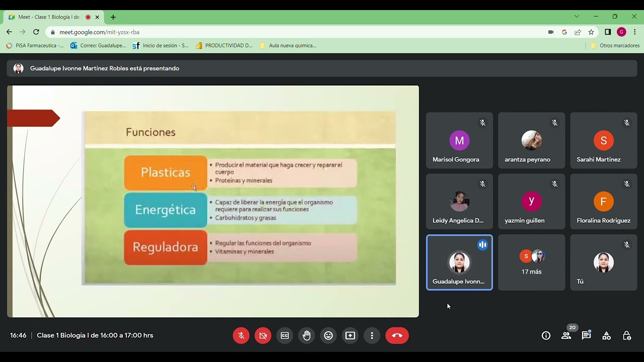Open PRODUCTIVIDAD D... bookmark

224,45
